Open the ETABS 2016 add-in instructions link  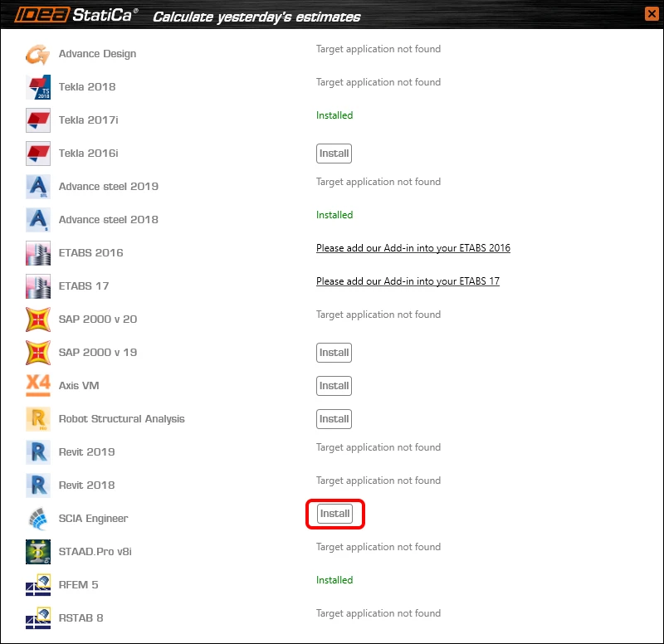coord(413,248)
